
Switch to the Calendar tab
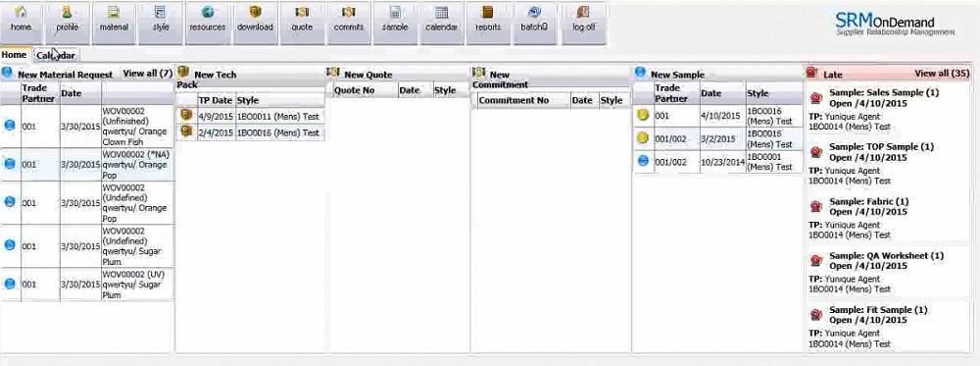click(56, 55)
